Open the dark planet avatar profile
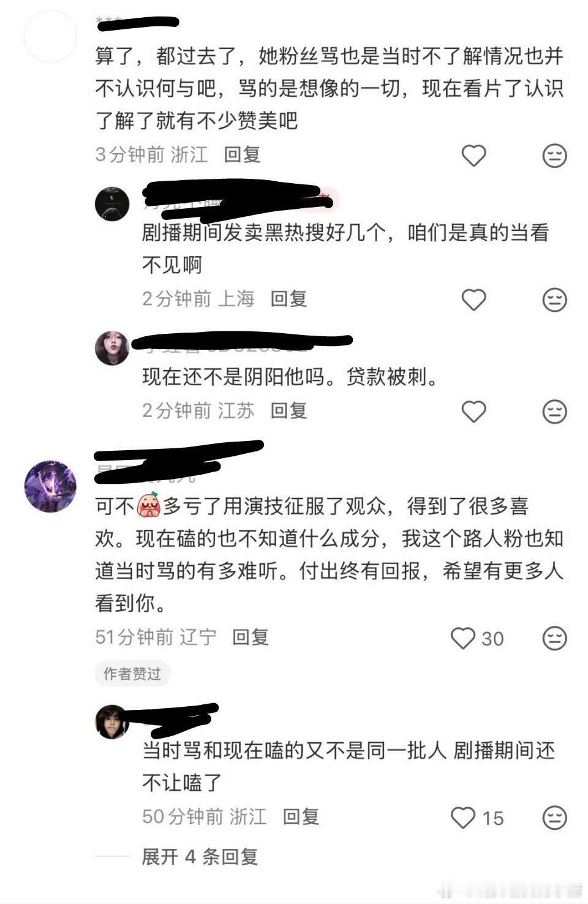 [x=112, y=203]
